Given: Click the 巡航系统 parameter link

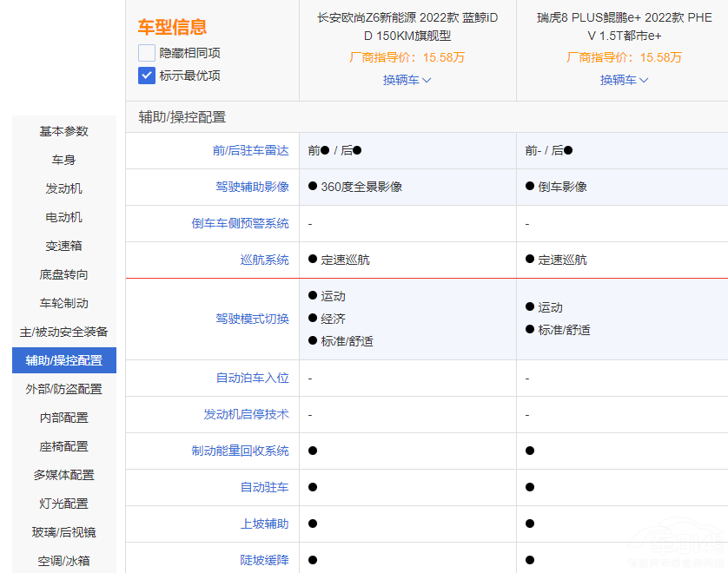Looking at the screenshot, I should click(264, 260).
